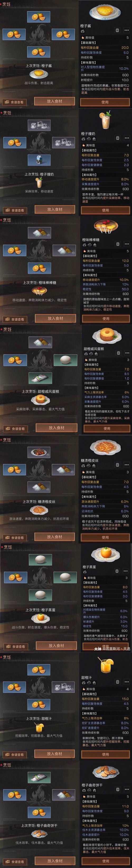132x868 pixels.
Task: Click the egg ingredient in 甜橙戚风蛋糕 recipe
Action: point(64,360)
